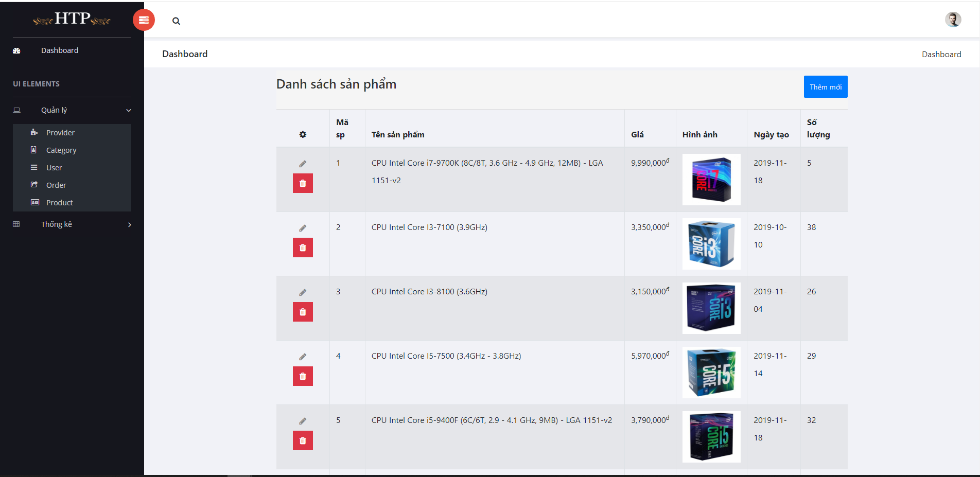The image size is (980, 477).
Task: Edit product i5-9400F with pencil icon
Action: coord(303,421)
